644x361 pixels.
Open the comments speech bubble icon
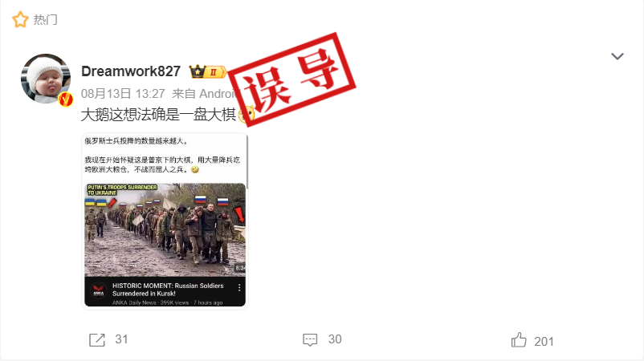[x=310, y=340]
